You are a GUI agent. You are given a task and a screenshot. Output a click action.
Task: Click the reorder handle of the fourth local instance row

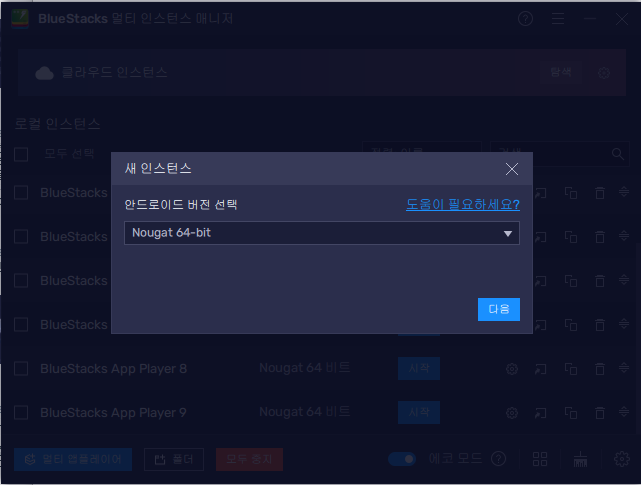click(624, 323)
